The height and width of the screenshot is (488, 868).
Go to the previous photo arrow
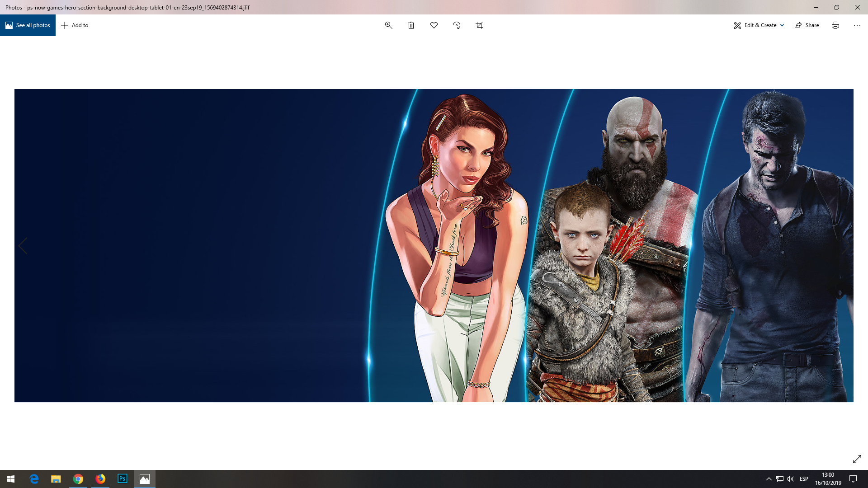pos(23,246)
